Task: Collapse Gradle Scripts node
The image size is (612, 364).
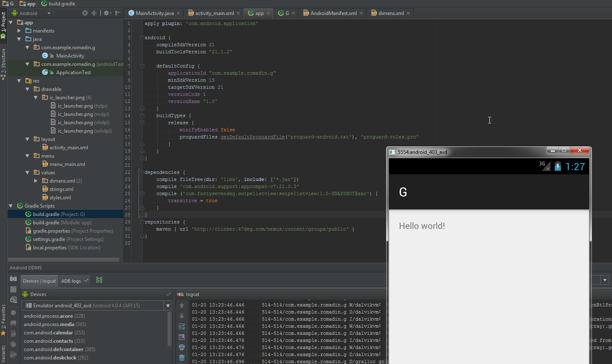Action: 11,206
